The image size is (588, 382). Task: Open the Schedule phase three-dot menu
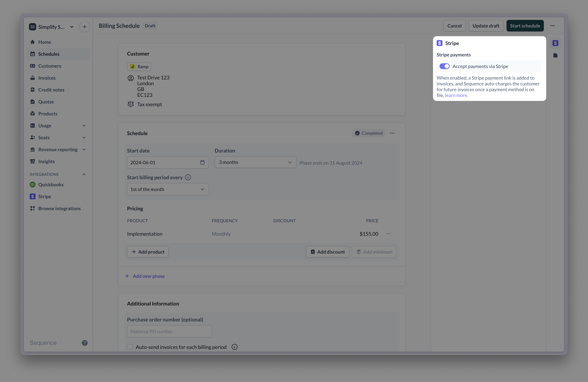click(x=392, y=133)
